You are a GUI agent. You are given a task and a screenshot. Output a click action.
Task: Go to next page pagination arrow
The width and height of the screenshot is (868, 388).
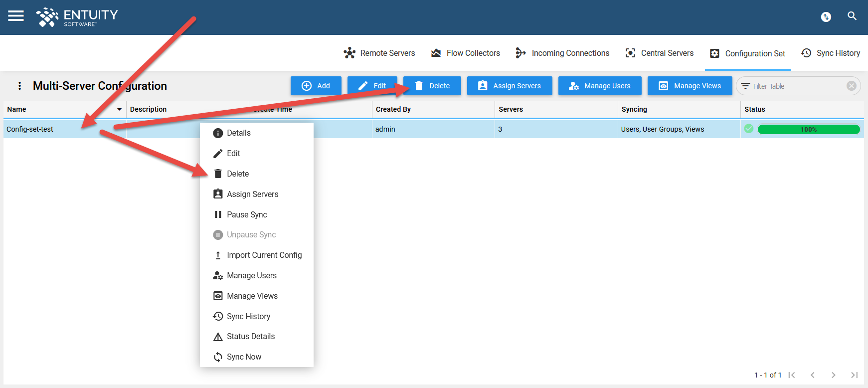(x=833, y=375)
